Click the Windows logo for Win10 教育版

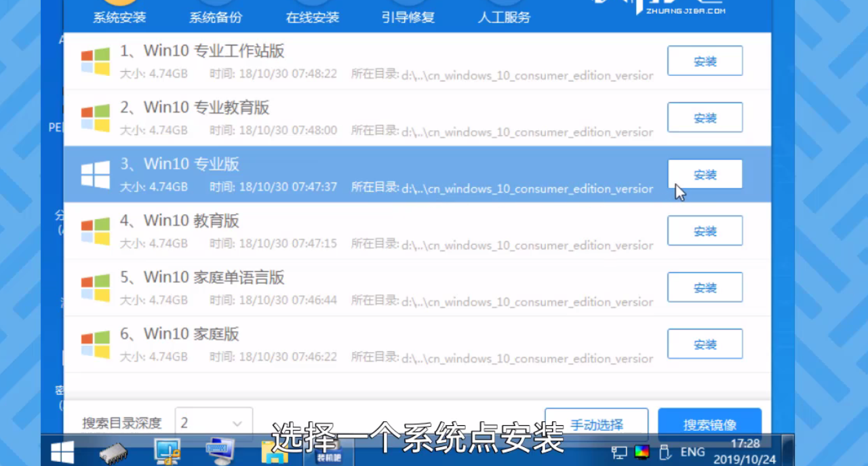click(96, 231)
